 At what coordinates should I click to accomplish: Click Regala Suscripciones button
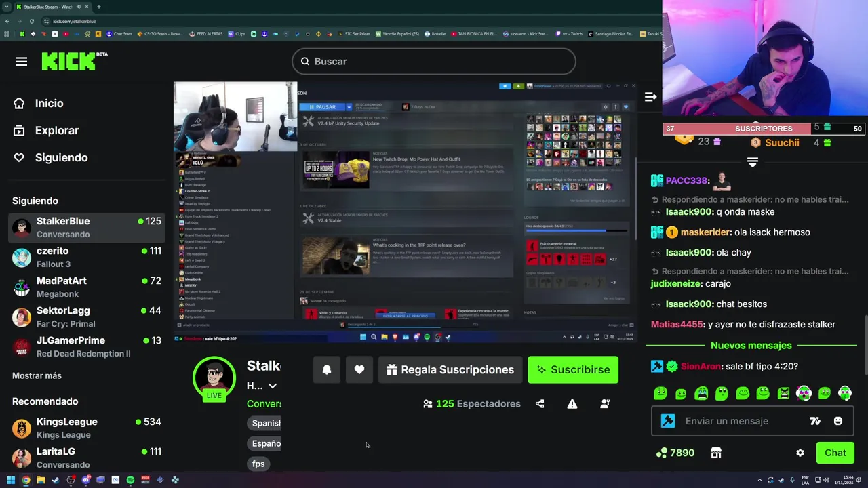[450, 369]
